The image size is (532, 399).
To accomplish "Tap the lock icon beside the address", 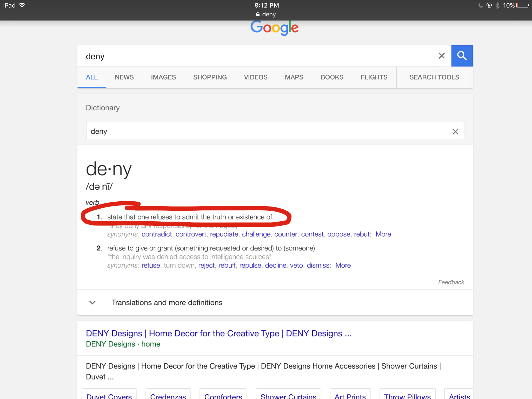I will coord(258,14).
